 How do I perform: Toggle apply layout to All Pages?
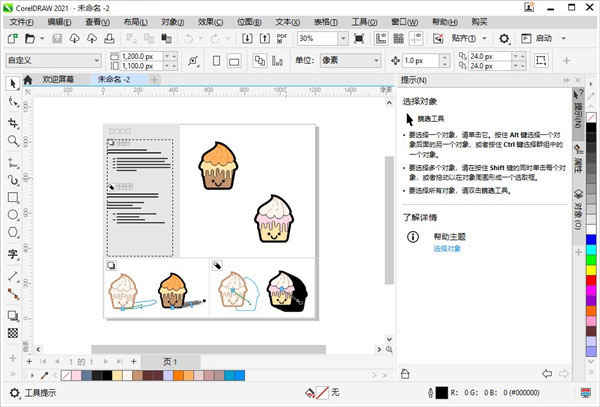click(260, 60)
